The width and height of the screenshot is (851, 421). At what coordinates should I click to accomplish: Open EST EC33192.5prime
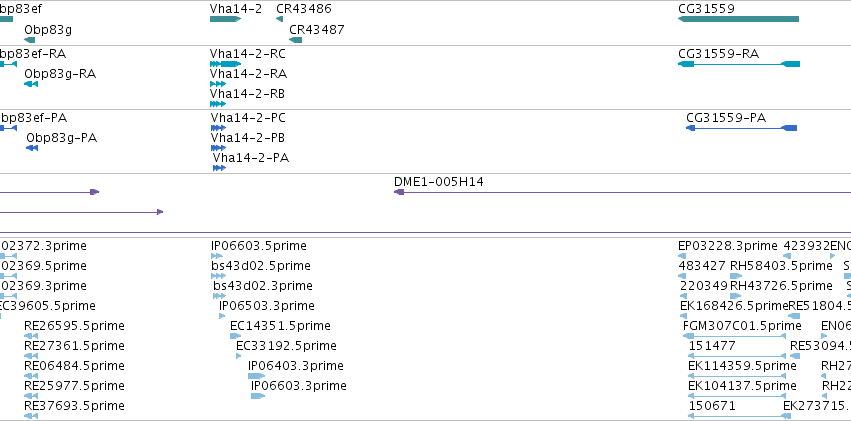coord(239,356)
